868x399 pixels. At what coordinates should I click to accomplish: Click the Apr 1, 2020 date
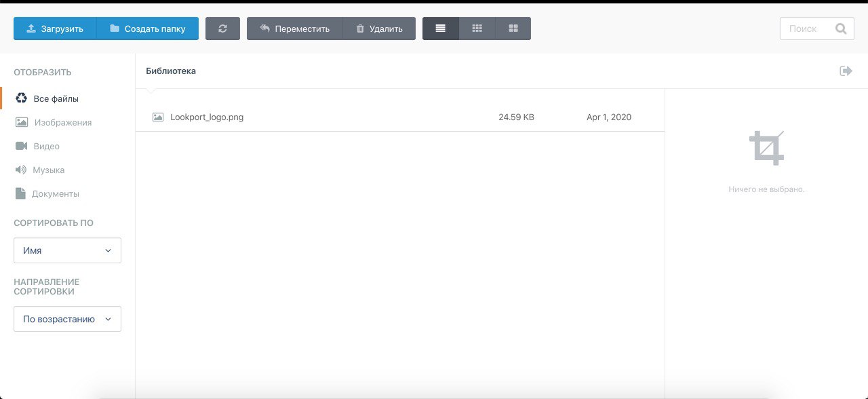609,117
